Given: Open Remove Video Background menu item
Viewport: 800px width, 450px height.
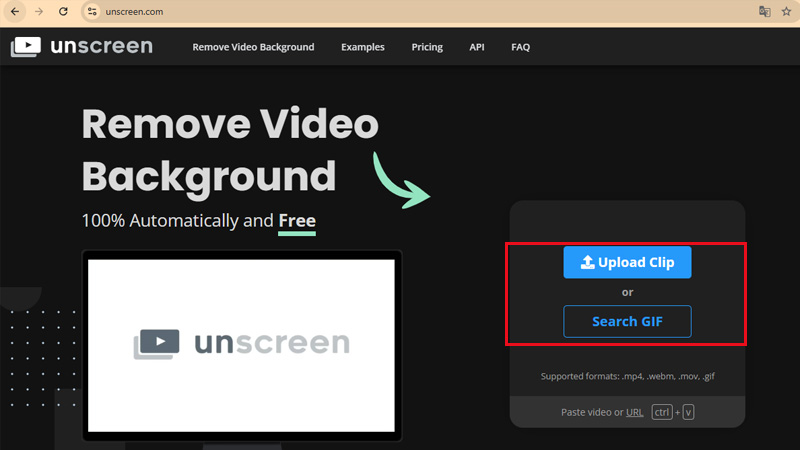Looking at the screenshot, I should click(253, 47).
